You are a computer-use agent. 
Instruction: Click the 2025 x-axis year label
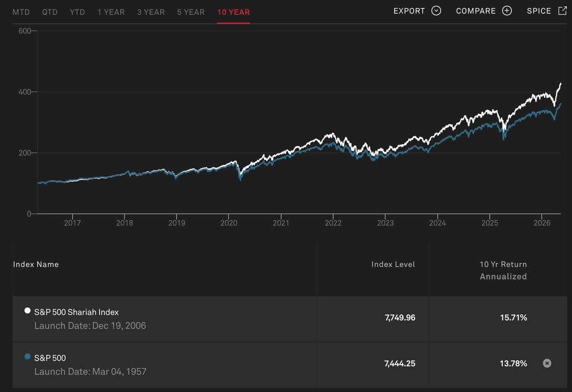click(490, 223)
